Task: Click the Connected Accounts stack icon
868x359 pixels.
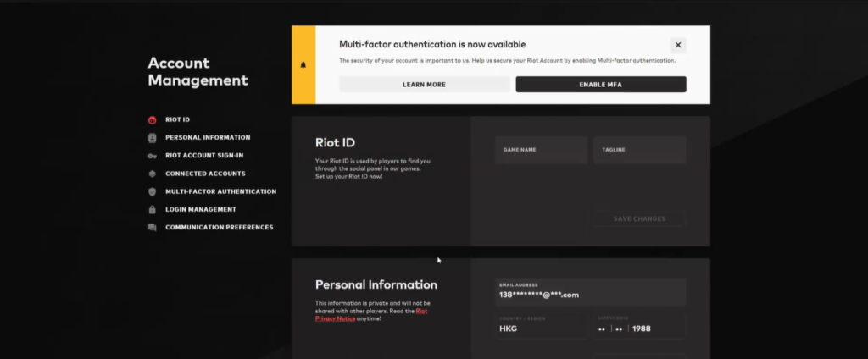Action: pyautogui.click(x=152, y=174)
